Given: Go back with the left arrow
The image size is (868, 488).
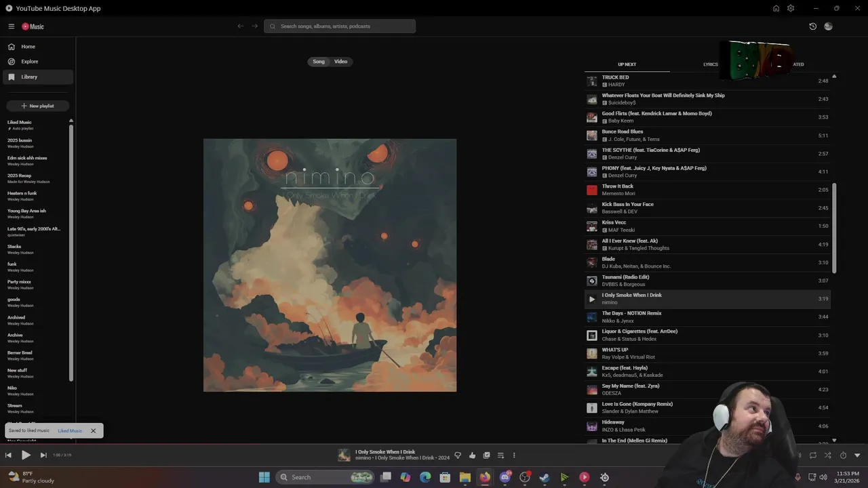Looking at the screenshot, I should pyautogui.click(x=240, y=26).
